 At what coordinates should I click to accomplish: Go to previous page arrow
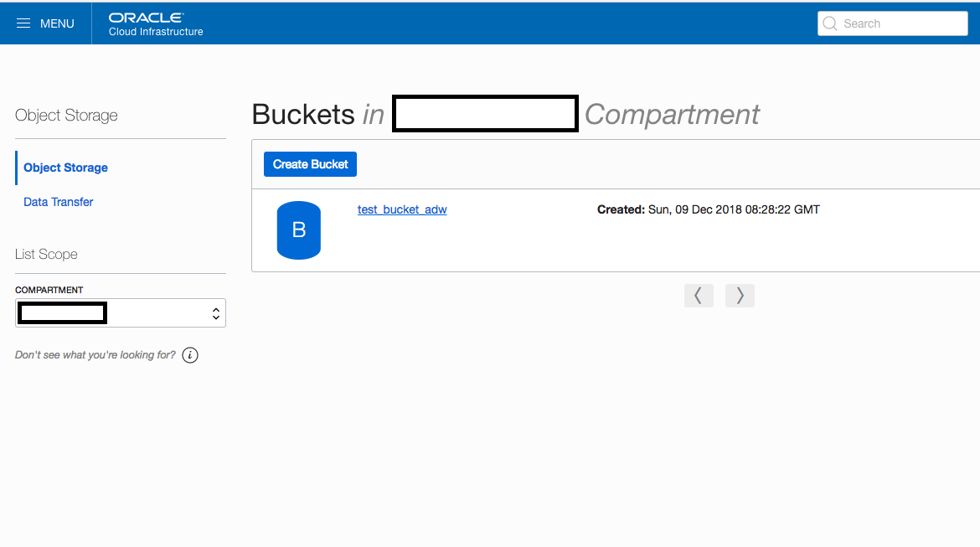[x=699, y=295]
